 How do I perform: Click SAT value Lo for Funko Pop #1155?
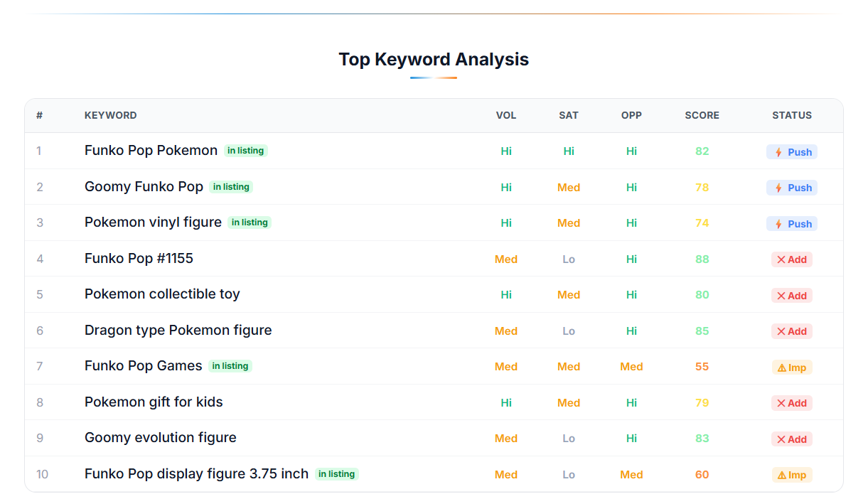tap(569, 259)
